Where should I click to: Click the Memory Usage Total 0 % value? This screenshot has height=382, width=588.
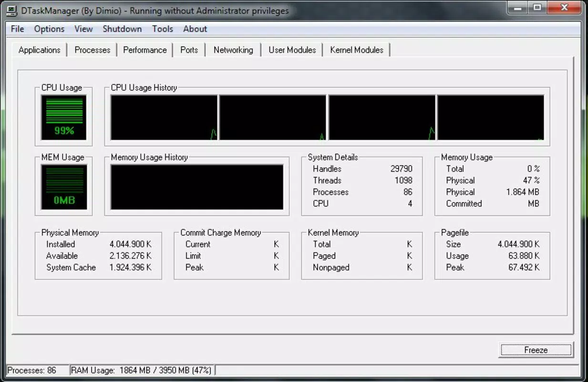tap(534, 169)
